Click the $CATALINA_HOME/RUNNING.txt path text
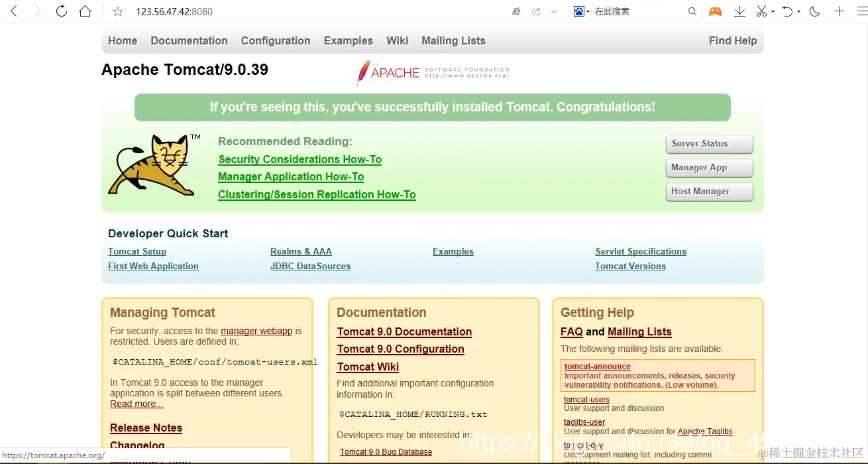Screen dimensions: 868x464 [x=413, y=414]
